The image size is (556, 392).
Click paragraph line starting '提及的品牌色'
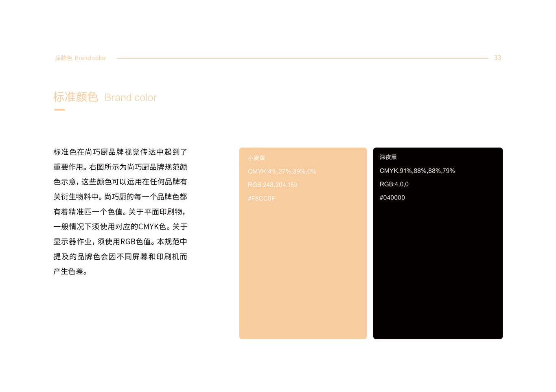coord(120,256)
